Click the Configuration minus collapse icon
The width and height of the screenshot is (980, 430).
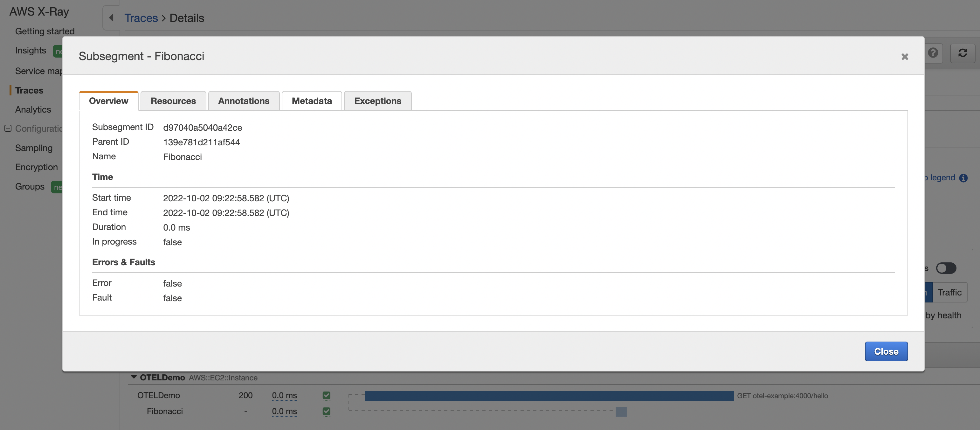[x=8, y=128]
